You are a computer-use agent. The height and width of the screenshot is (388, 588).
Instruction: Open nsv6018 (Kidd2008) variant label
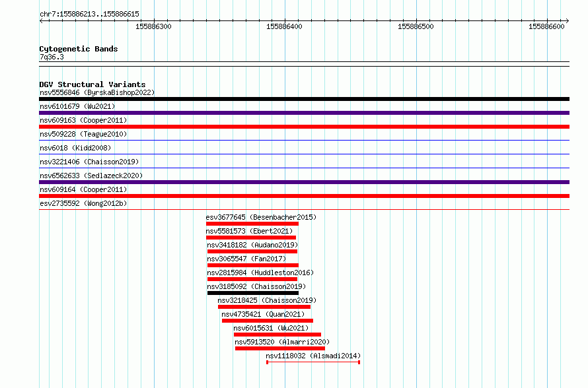point(75,148)
